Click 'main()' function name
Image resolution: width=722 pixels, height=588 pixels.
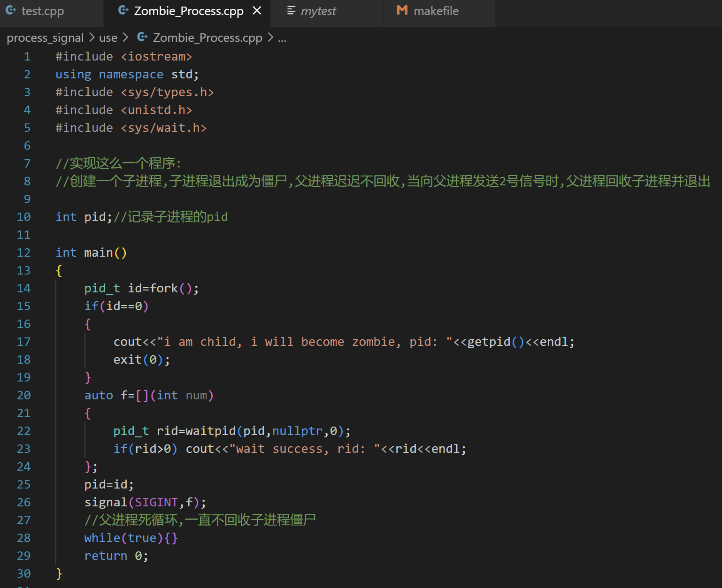pos(106,253)
